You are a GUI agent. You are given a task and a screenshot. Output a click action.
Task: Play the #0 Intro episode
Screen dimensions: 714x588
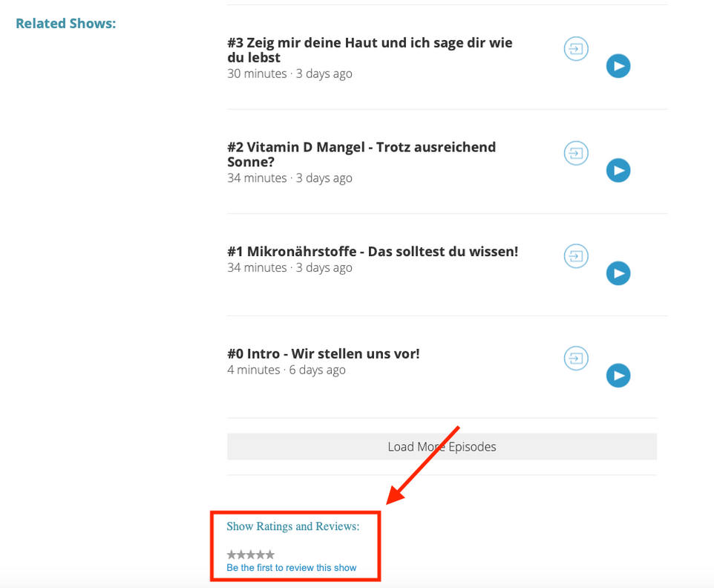pyautogui.click(x=618, y=376)
